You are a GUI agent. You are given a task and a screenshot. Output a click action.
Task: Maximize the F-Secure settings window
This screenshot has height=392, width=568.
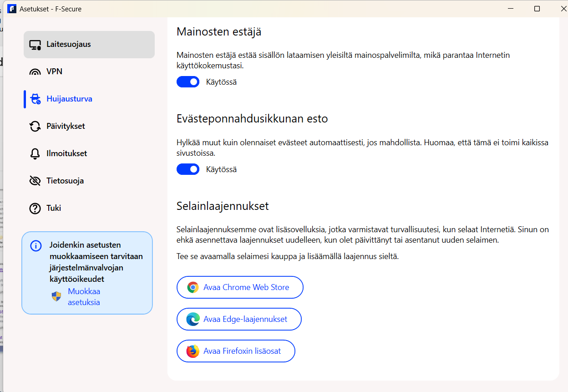pos(537,9)
